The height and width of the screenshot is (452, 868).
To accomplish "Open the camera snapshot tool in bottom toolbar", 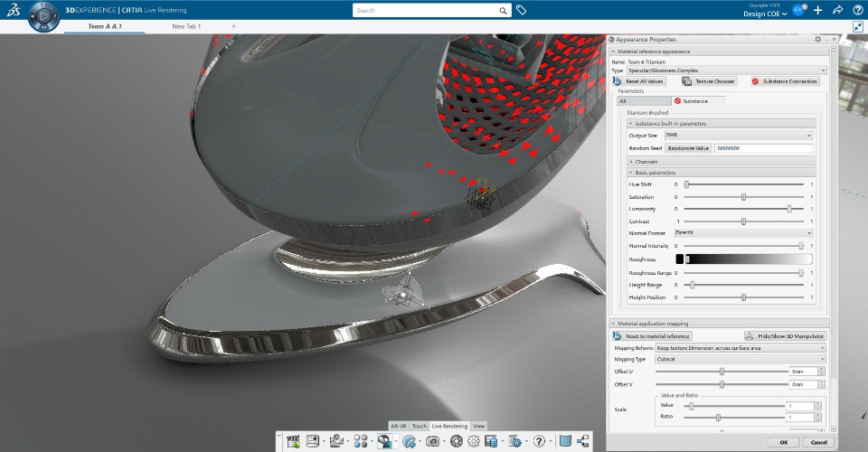I will 432,441.
